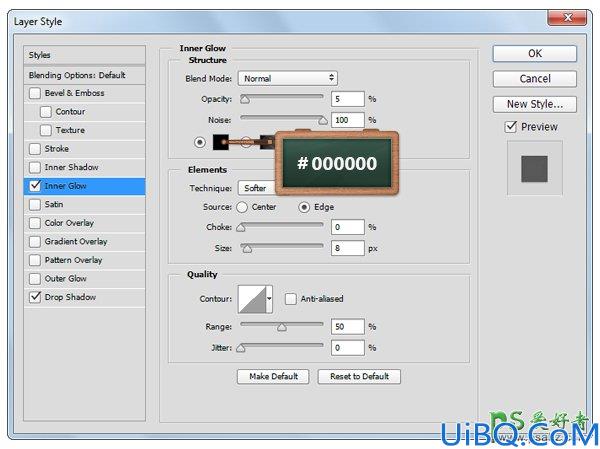600x449 pixels.
Task: Enable the Satin checkbox
Action: 35,204
